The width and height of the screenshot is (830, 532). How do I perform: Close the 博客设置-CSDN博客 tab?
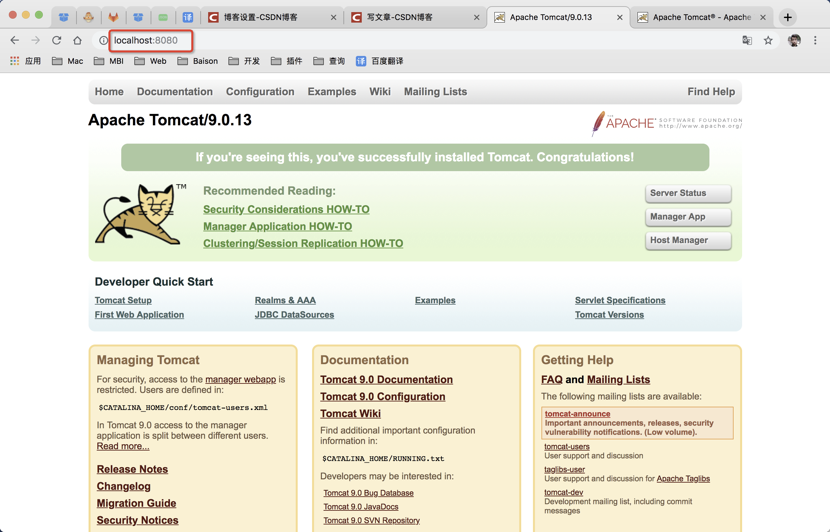[333, 17]
